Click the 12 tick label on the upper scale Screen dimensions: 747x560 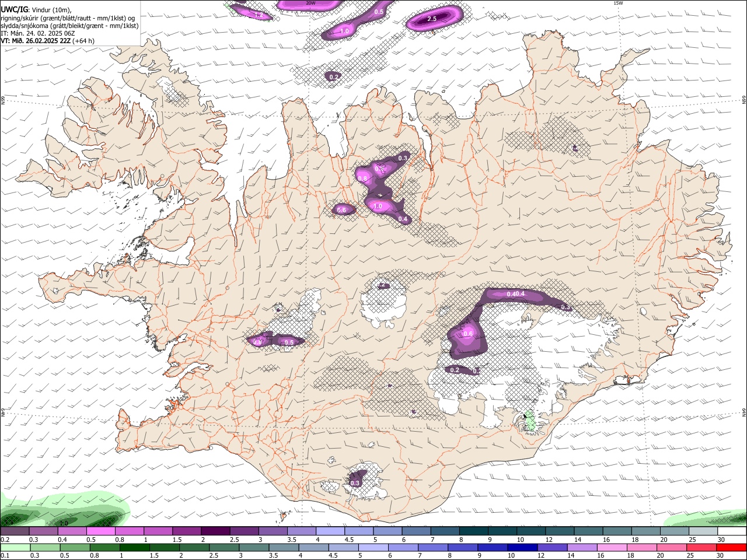pos(549,540)
